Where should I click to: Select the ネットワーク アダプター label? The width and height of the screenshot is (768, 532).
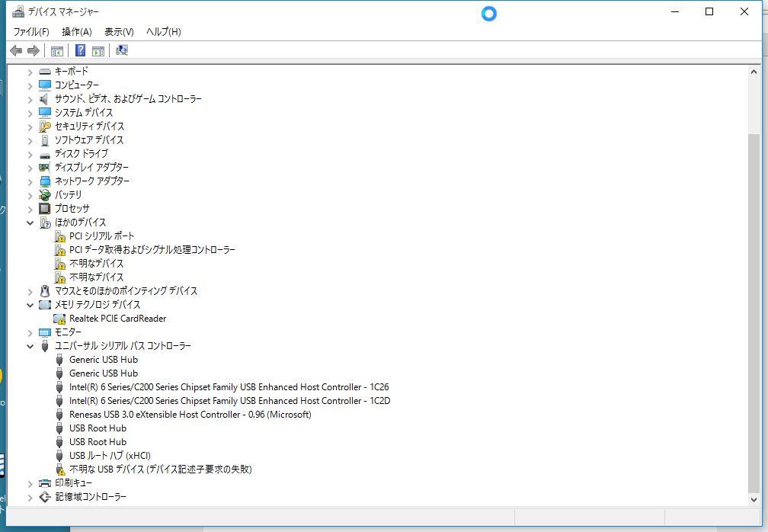pyautogui.click(x=92, y=181)
